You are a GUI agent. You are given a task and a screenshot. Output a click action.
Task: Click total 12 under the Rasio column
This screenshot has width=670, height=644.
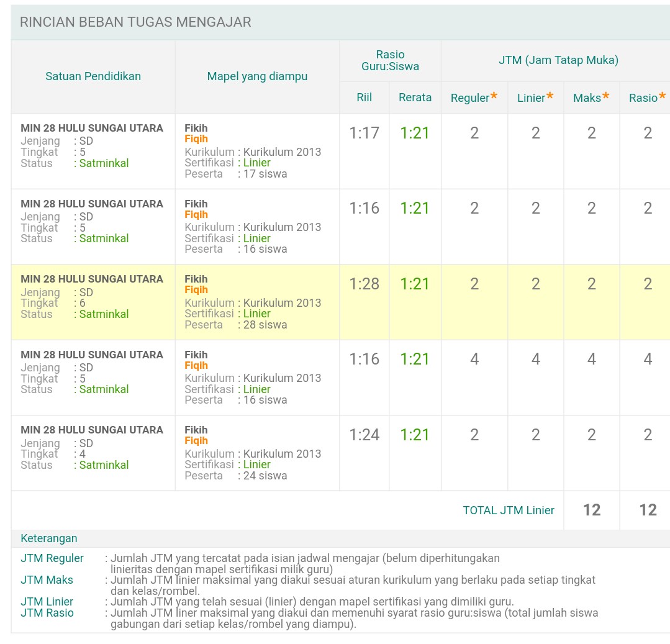click(648, 510)
